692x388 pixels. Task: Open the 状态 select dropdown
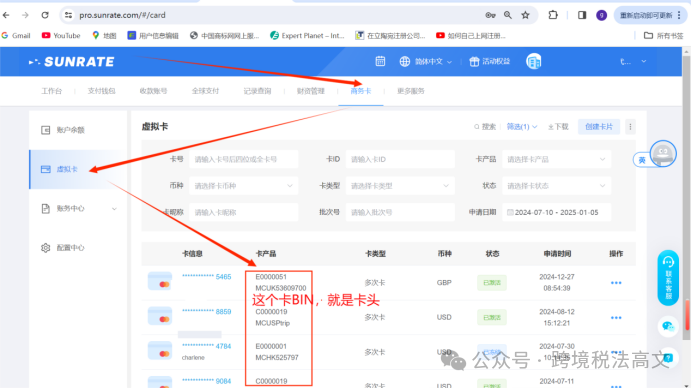click(557, 186)
